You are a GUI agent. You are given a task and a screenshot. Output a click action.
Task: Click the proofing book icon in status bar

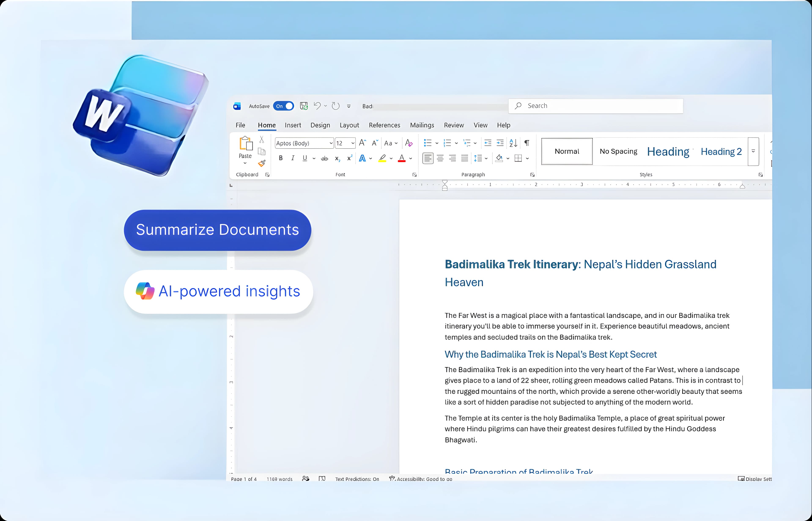pyautogui.click(x=322, y=478)
